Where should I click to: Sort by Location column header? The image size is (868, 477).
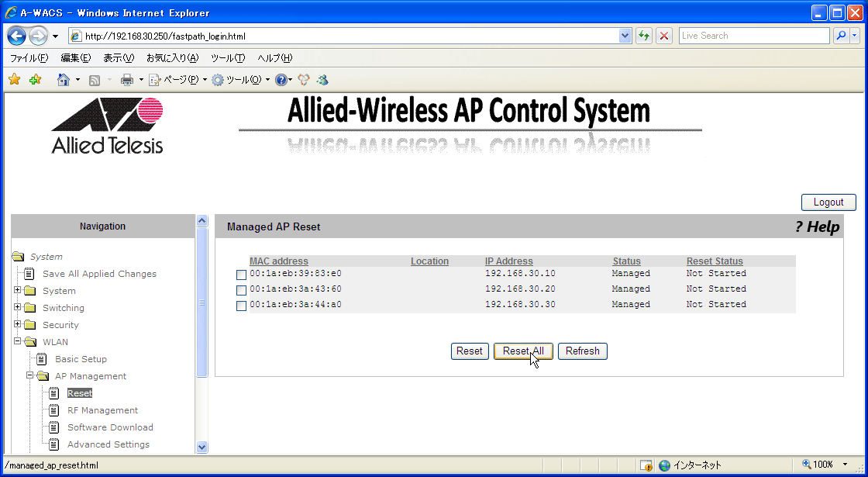point(429,261)
